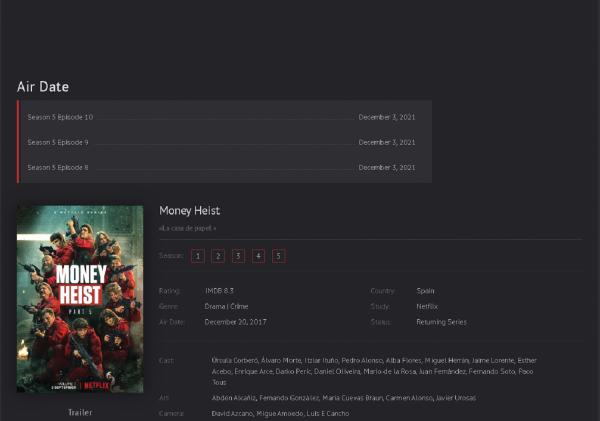Click the Drama | Crime genre value
The width and height of the screenshot is (600, 421).
pos(226,307)
